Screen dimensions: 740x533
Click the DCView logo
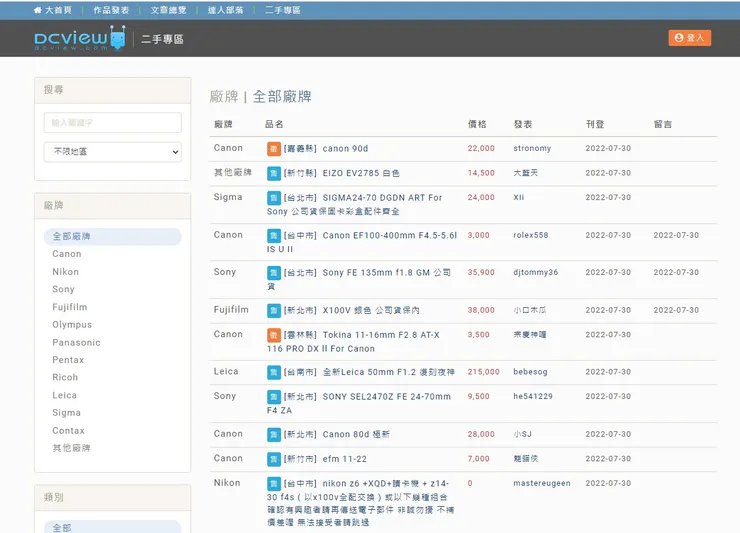tap(80, 38)
